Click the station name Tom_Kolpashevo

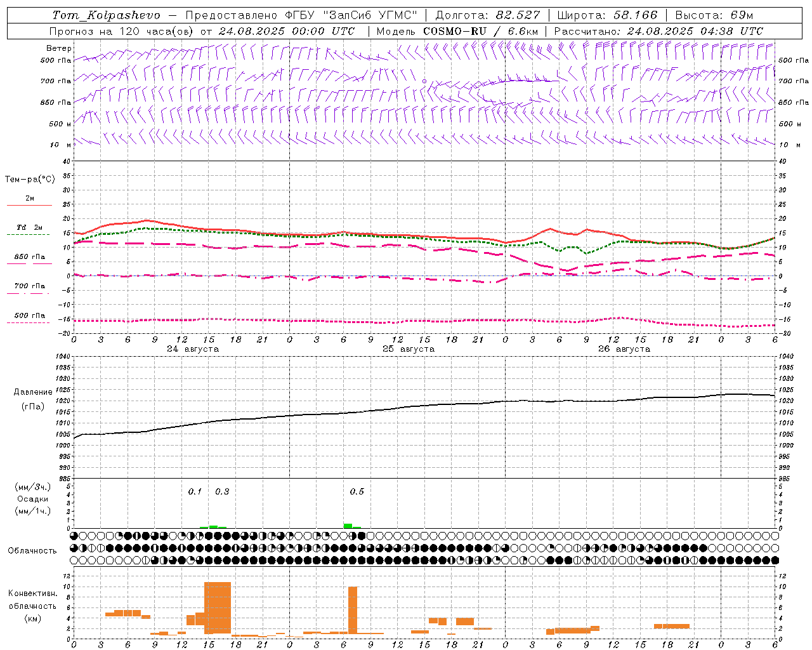[106, 15]
